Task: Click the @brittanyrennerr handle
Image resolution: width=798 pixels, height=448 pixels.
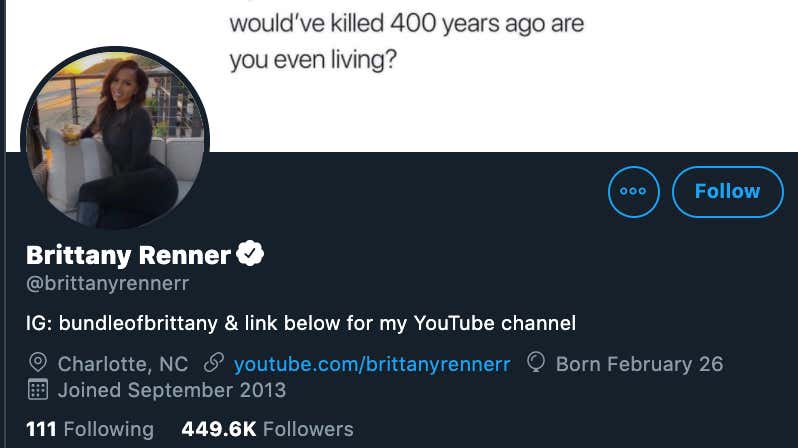Action: pos(107,283)
